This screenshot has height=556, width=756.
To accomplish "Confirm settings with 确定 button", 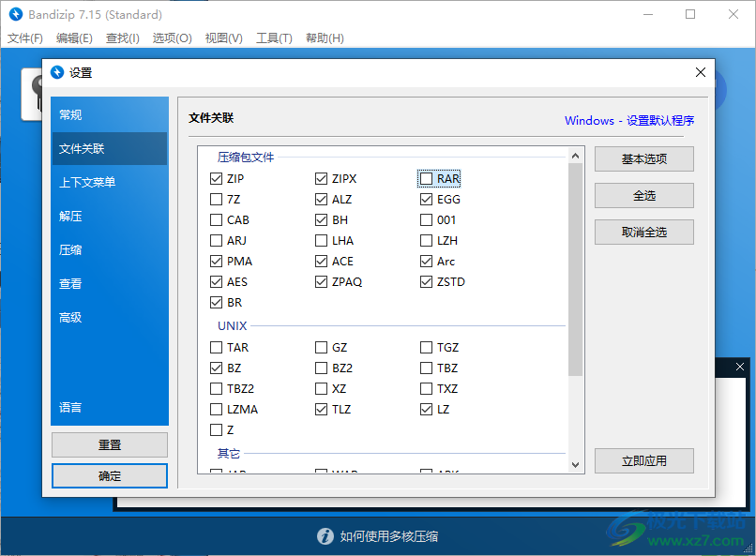I will (x=110, y=476).
